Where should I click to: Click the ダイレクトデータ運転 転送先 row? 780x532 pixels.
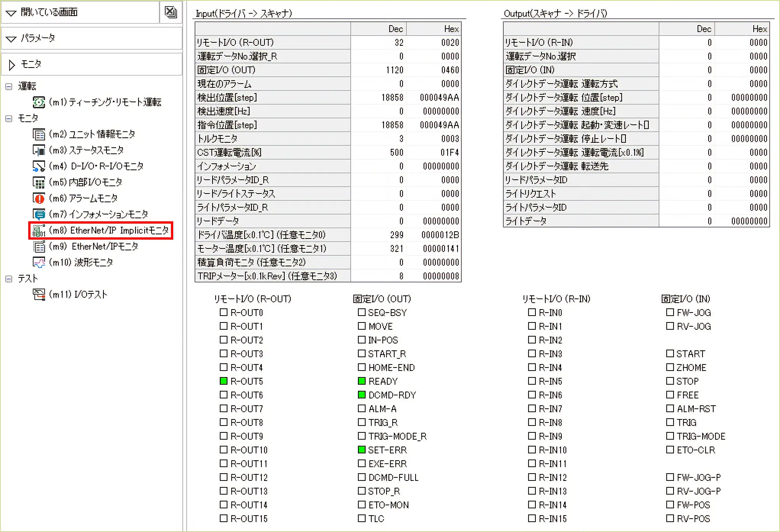tap(636, 166)
